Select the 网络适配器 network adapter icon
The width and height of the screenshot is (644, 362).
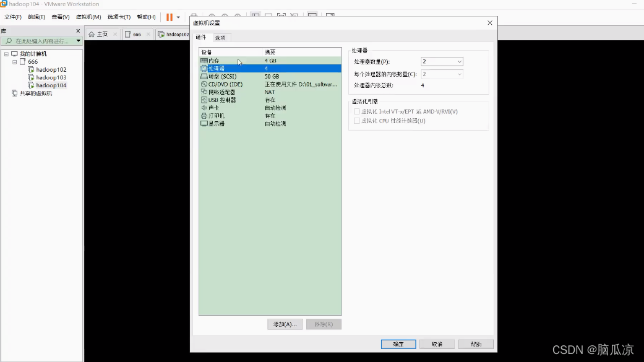(204, 92)
